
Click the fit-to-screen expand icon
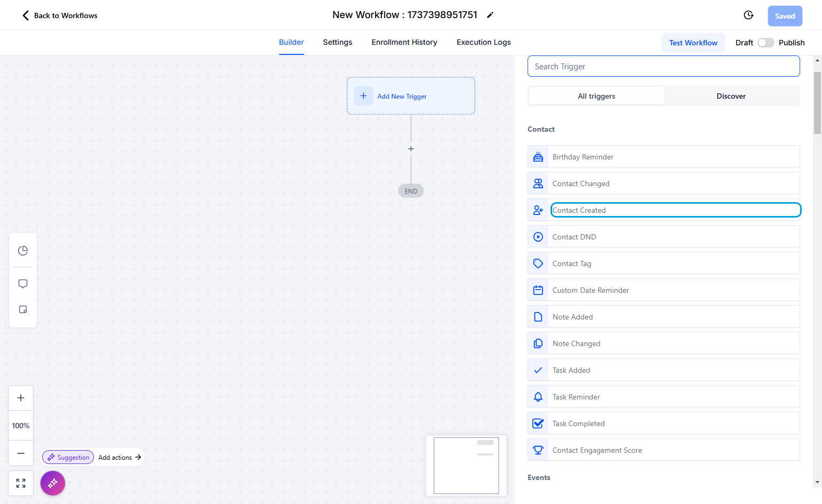[21, 483]
